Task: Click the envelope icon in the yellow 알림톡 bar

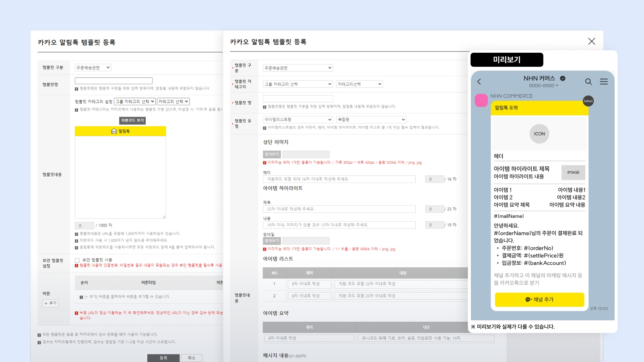Action: [114, 131]
